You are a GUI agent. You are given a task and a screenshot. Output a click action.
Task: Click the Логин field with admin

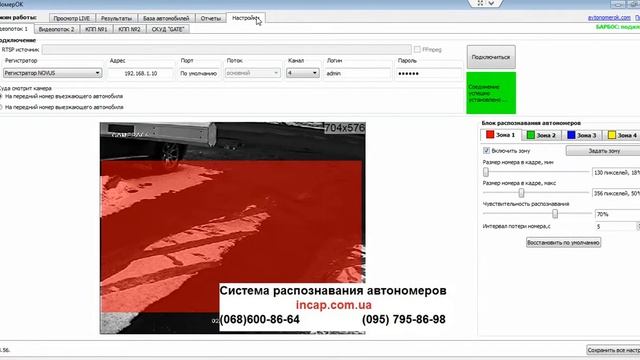(358, 73)
